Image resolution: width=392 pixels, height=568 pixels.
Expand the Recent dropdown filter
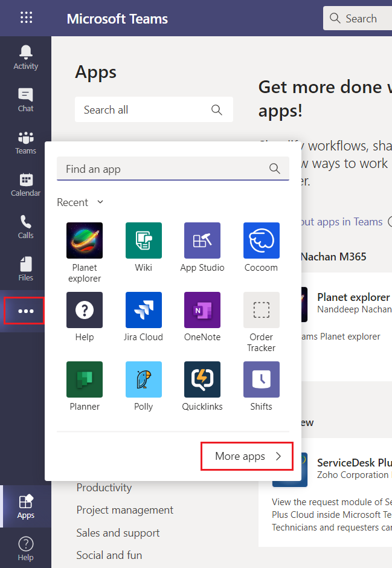(x=80, y=202)
